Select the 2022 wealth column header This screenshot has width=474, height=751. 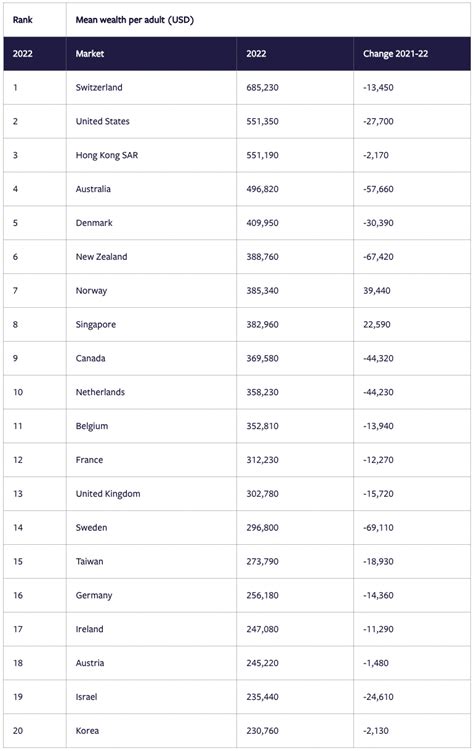click(x=256, y=54)
